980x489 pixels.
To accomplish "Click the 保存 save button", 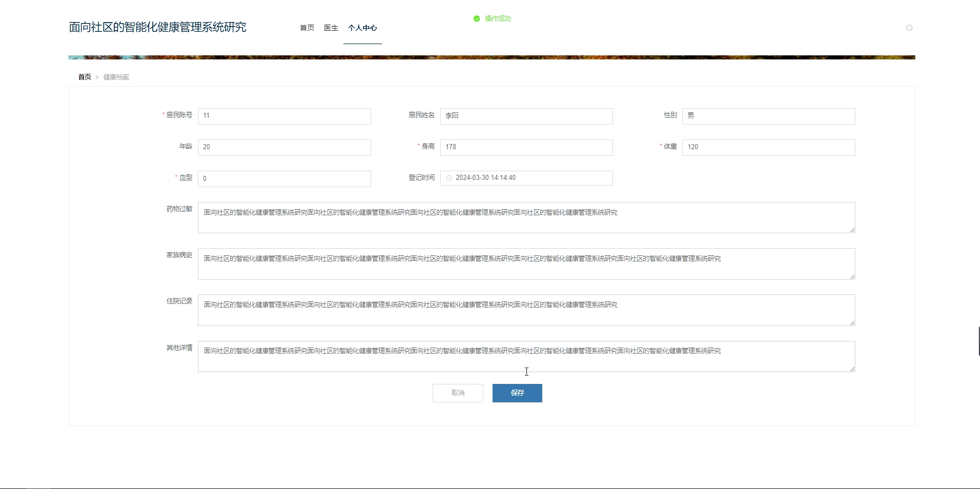I will click(517, 393).
